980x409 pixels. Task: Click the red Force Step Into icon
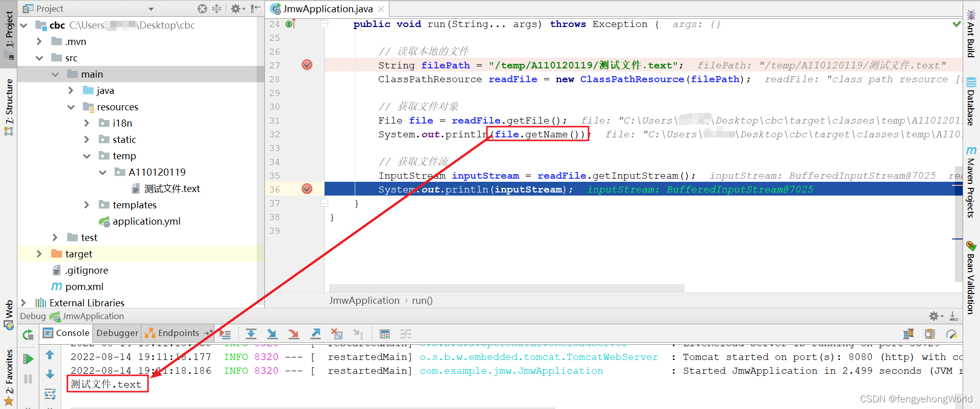(293, 334)
